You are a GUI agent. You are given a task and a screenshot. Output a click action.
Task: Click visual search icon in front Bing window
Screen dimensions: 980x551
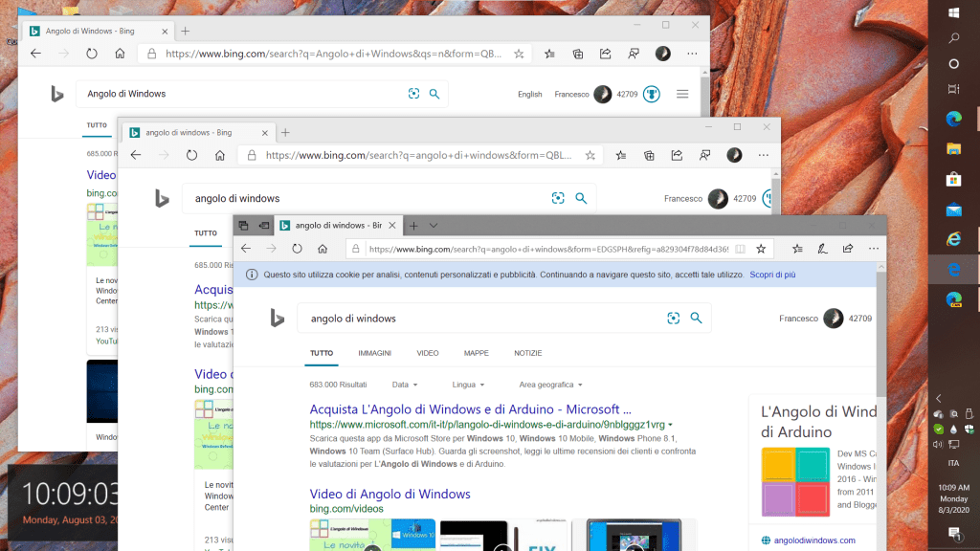tap(673, 319)
